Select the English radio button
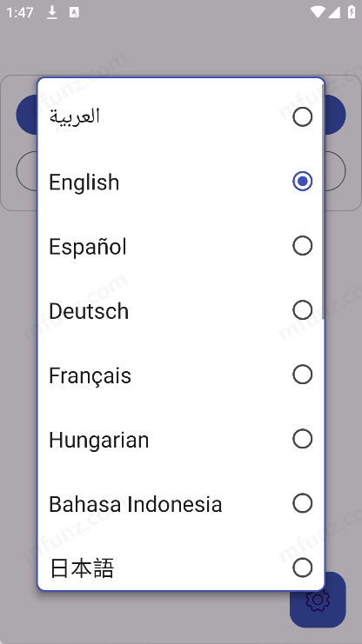Image resolution: width=362 pixels, height=644 pixels. (x=302, y=181)
